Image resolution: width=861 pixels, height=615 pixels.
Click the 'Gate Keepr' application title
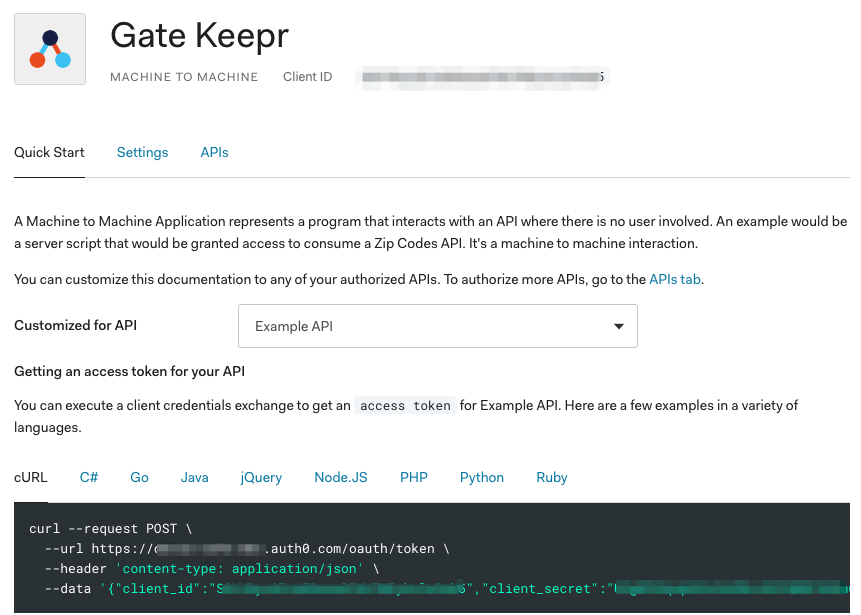199,35
